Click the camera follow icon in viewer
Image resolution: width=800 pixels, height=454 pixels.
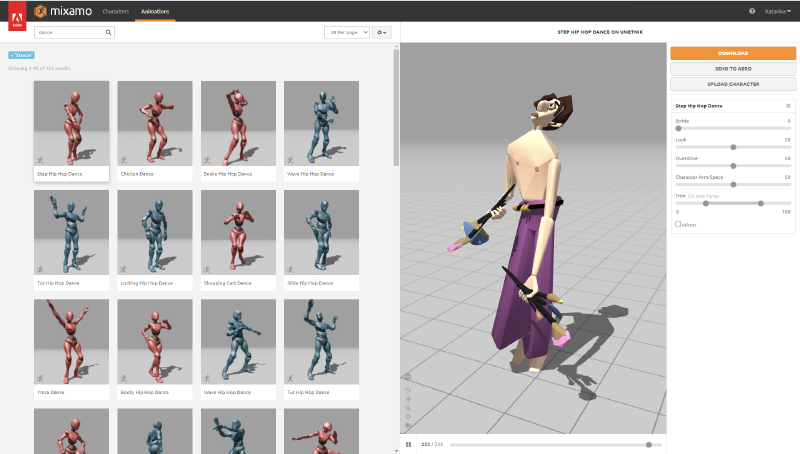(x=408, y=424)
